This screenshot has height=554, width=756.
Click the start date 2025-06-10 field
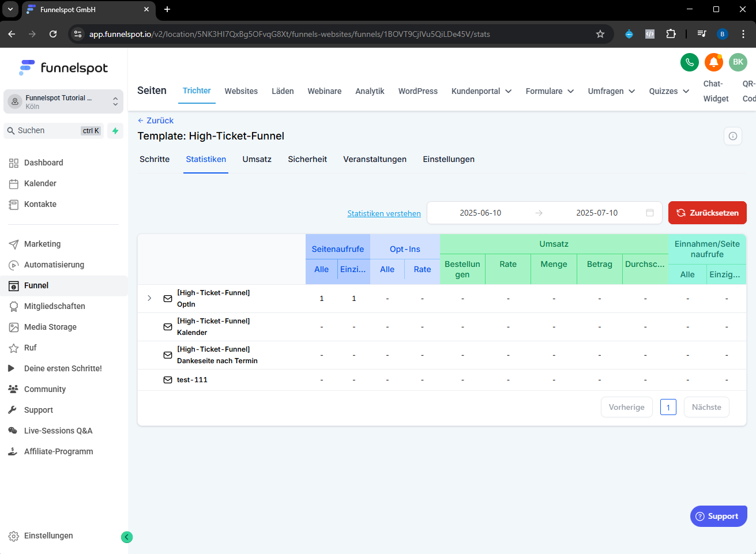pyautogui.click(x=480, y=213)
